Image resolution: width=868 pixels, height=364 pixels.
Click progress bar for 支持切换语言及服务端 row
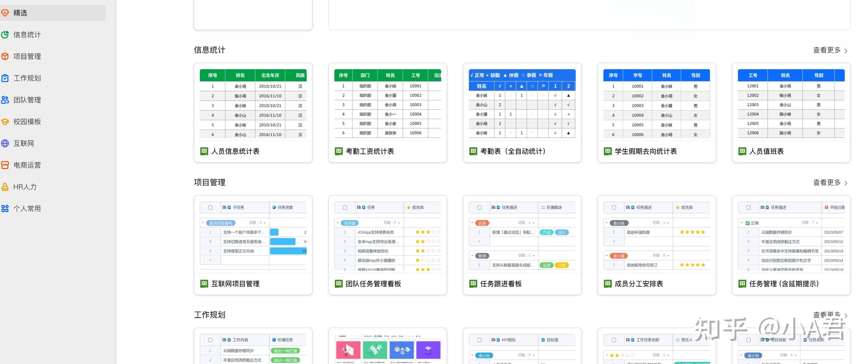pos(282,241)
